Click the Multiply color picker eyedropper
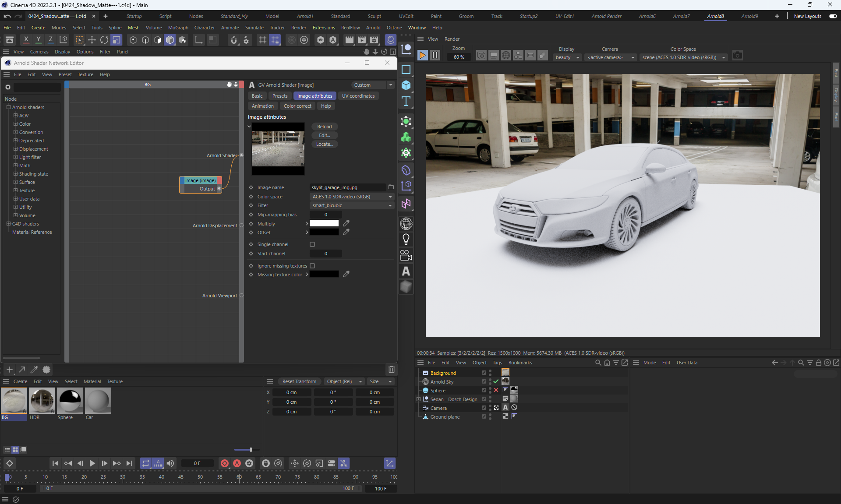 coord(346,223)
